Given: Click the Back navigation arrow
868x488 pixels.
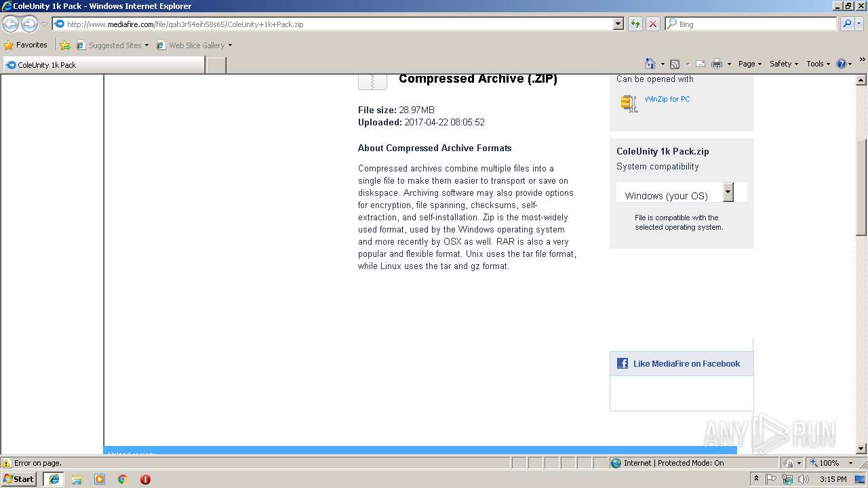Looking at the screenshot, I should 10,24.
